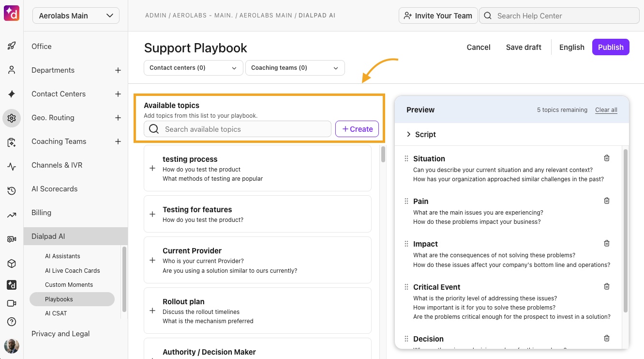Open the camera recorder icon in the sidebar
This screenshot has width=644, height=359.
12,239
